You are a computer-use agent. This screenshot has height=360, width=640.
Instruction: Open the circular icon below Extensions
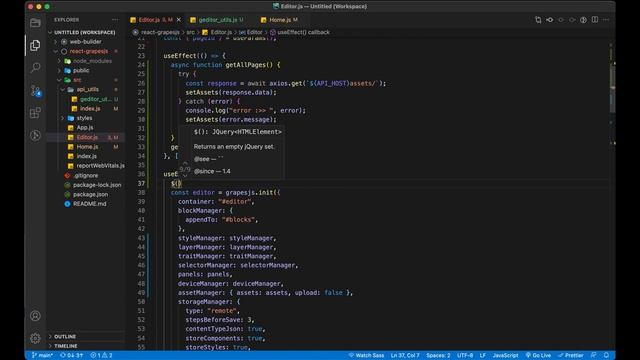pyautogui.click(x=36, y=135)
